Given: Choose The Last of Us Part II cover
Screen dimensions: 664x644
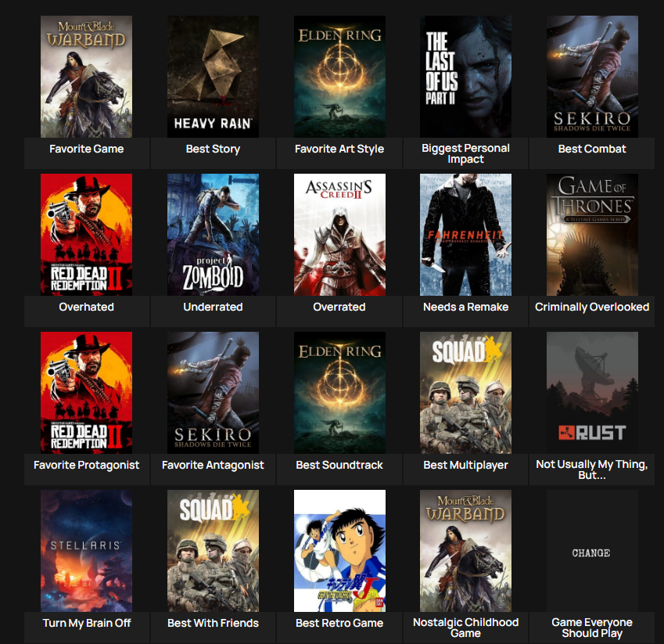Looking at the screenshot, I should point(465,77).
